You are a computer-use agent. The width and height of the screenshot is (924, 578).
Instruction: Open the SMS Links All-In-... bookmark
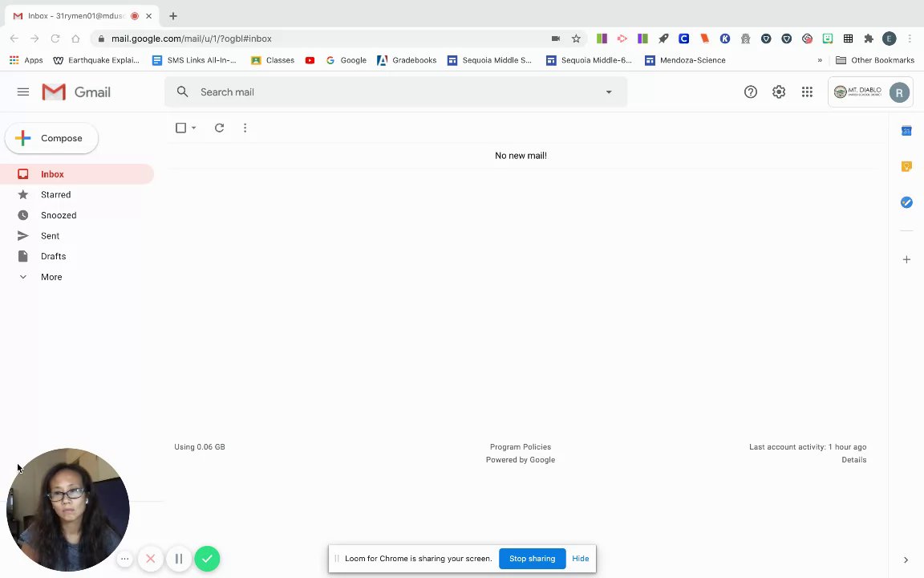(194, 60)
